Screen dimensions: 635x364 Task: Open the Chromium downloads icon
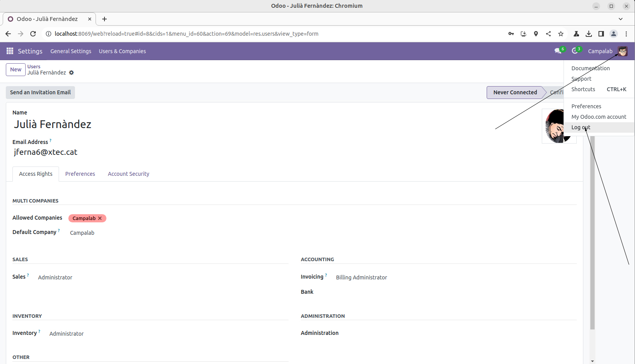588,34
